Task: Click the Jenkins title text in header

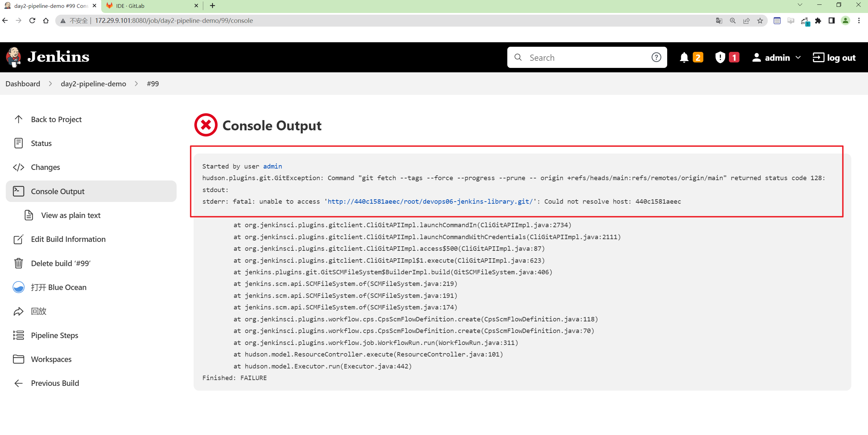Action: (58, 57)
